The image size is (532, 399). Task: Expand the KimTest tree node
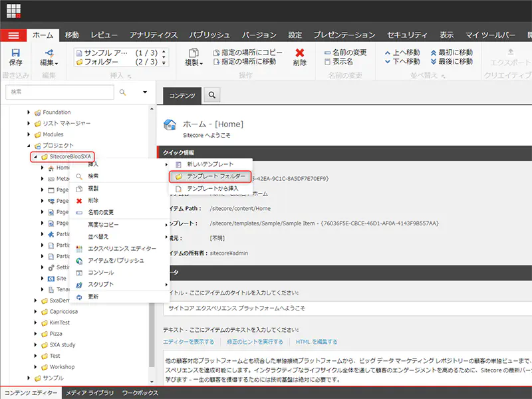pyautogui.click(x=35, y=323)
